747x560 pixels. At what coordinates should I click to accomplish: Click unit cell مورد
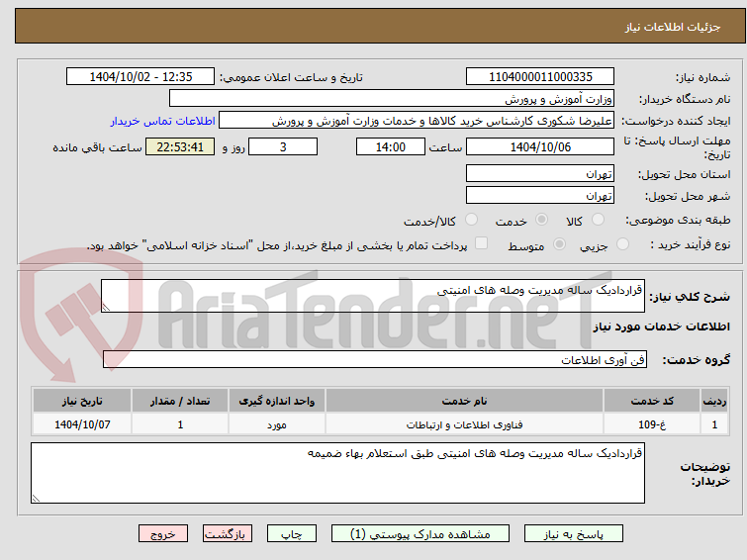(277, 424)
